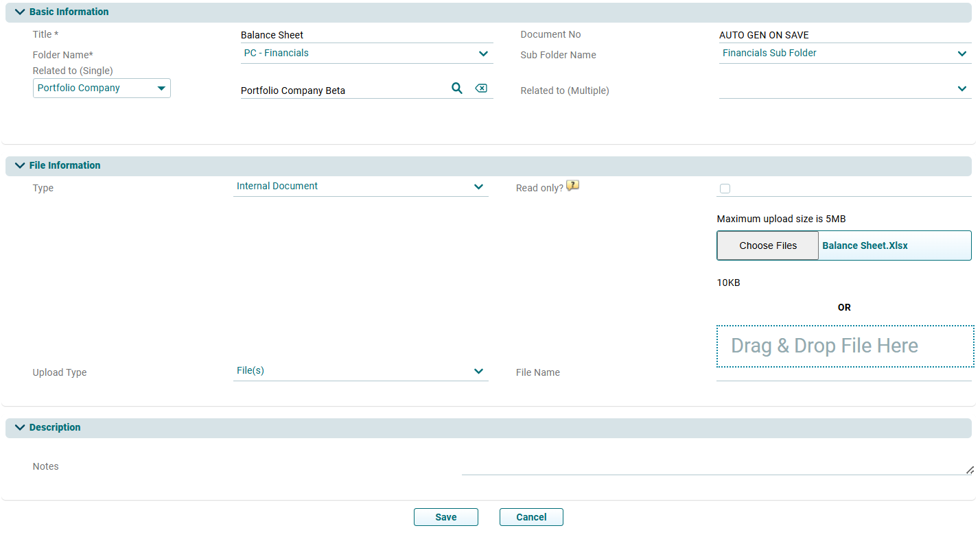Screen dimensions: 980x539
Task: Cancel the document upload
Action: pyautogui.click(x=531, y=517)
